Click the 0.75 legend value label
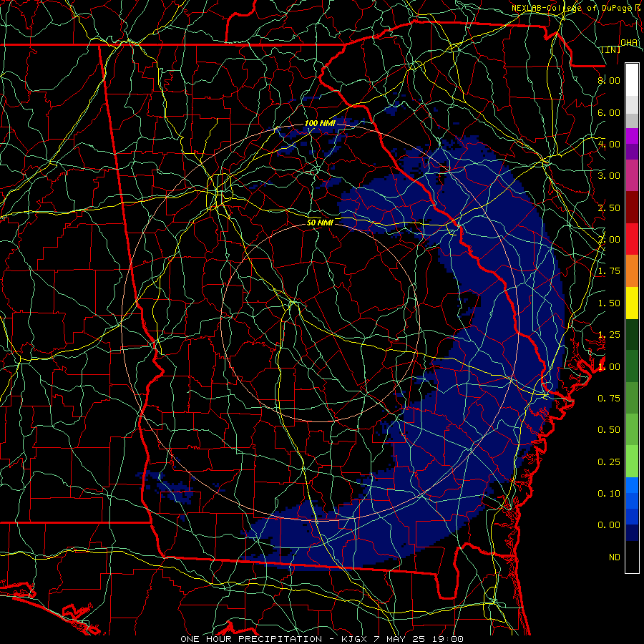This screenshot has height=644, width=644. coord(609,399)
